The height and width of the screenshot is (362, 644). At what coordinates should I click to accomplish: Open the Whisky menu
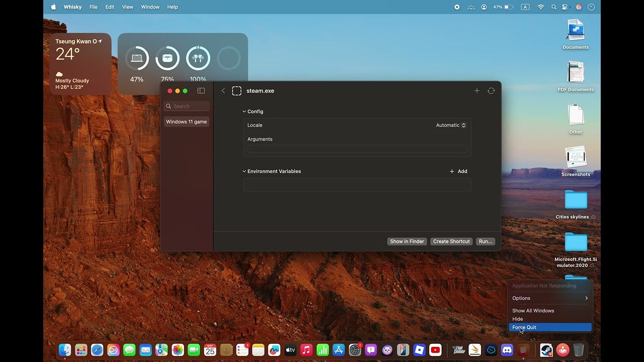pos(73,7)
